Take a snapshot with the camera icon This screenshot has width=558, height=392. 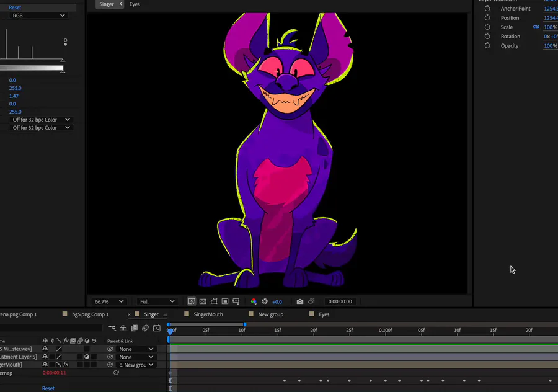(300, 301)
